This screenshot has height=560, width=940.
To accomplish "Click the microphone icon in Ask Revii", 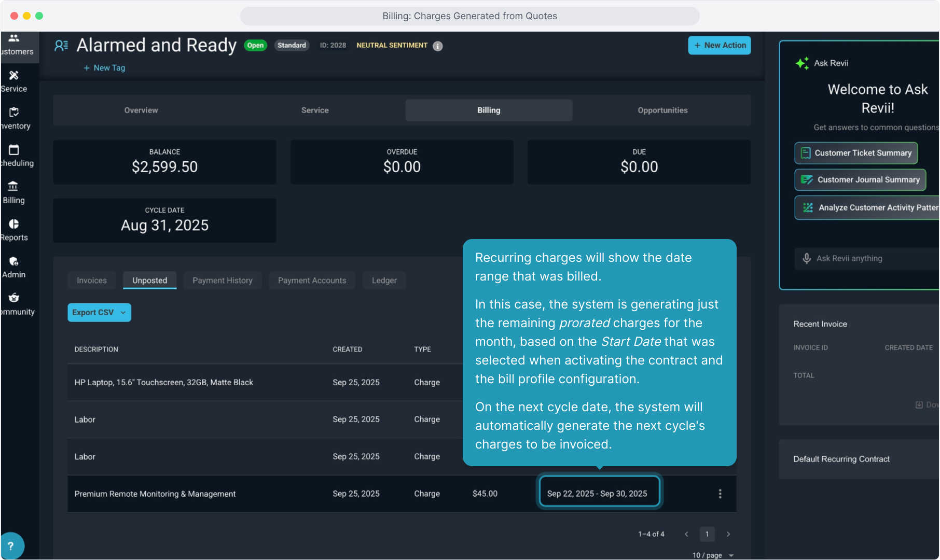I will click(x=807, y=258).
